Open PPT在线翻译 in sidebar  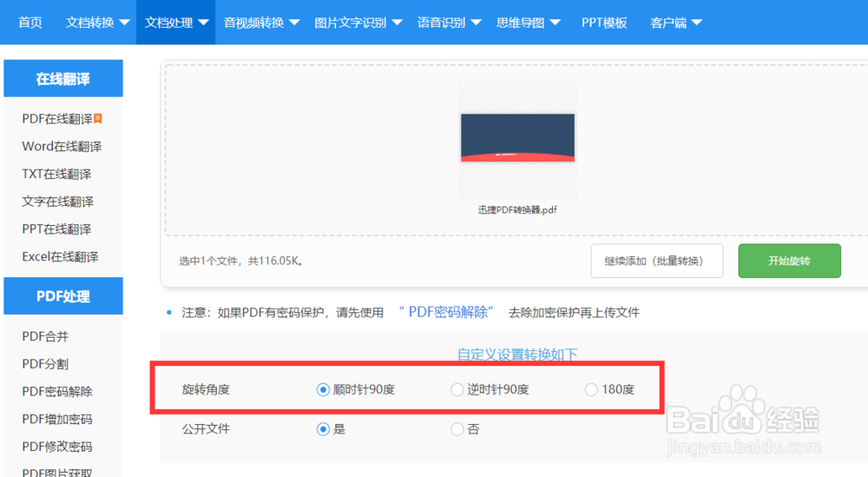[x=56, y=229]
